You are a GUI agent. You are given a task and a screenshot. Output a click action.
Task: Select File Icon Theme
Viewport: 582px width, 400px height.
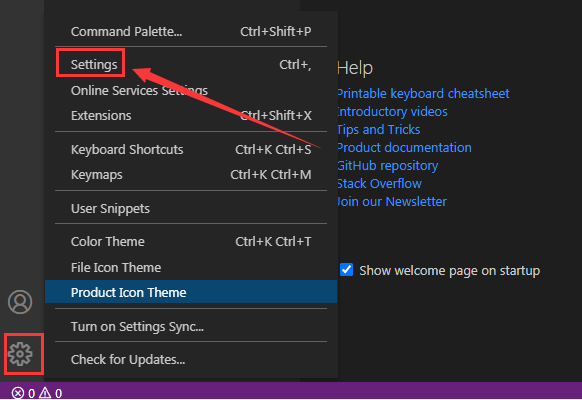click(191, 268)
